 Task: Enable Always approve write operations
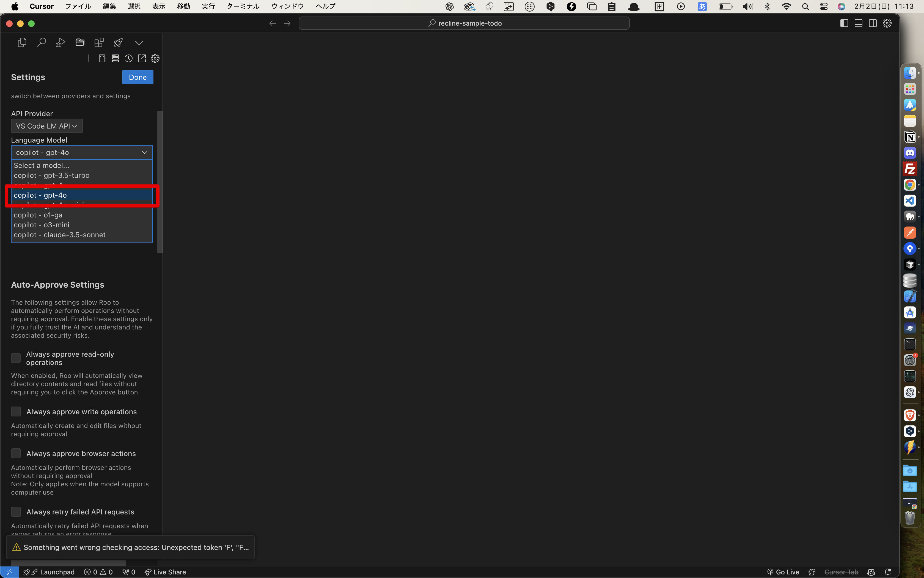click(16, 411)
